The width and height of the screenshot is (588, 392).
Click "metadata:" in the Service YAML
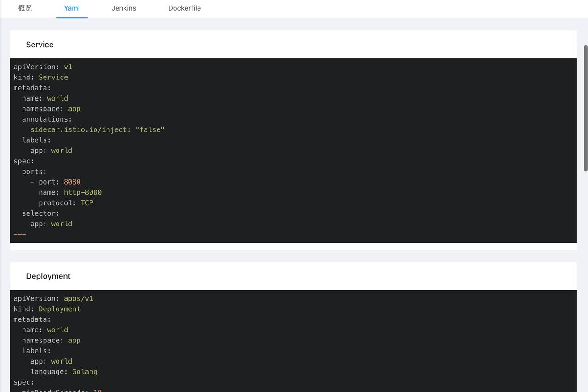click(32, 88)
